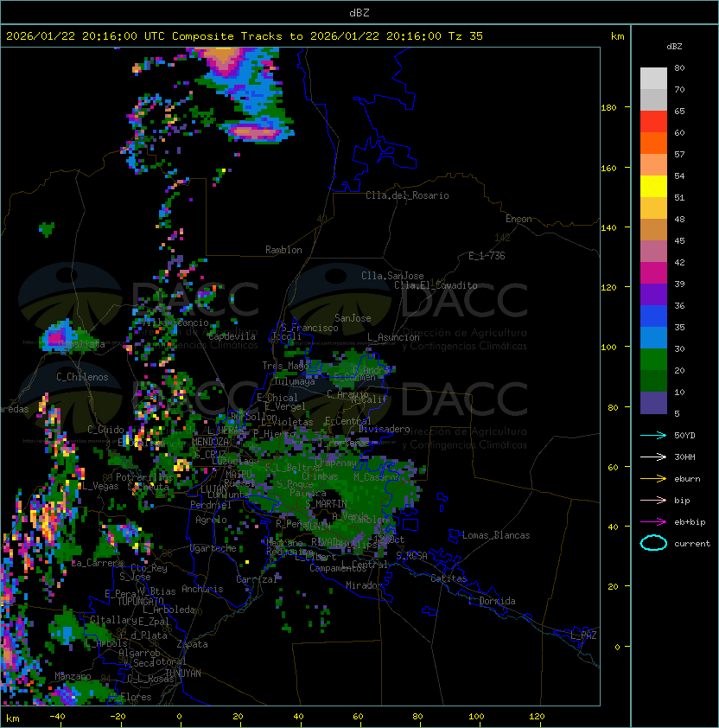Screen dimensions: 719x728
Task: Select the red swatch between 65 and 60
Action: point(653,122)
